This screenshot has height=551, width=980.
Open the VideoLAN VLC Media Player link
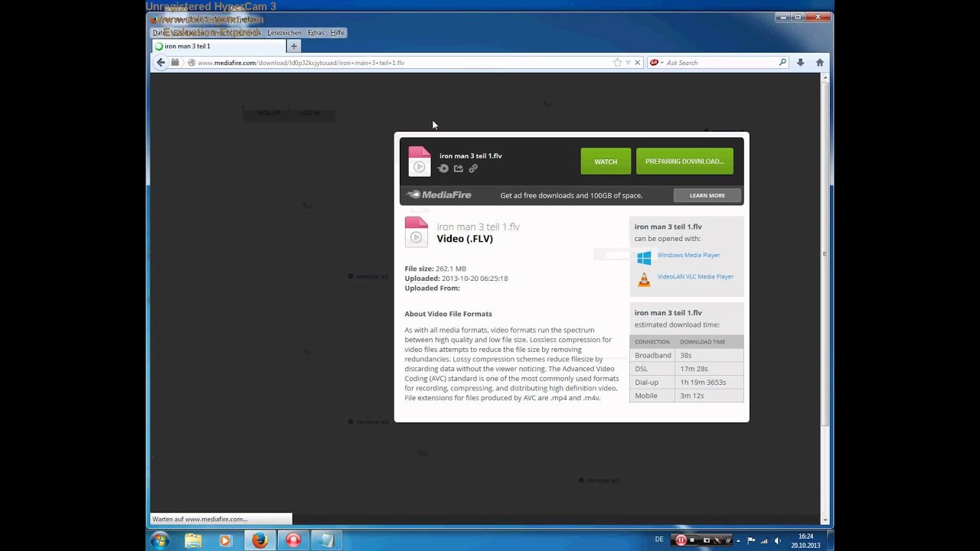(x=695, y=276)
